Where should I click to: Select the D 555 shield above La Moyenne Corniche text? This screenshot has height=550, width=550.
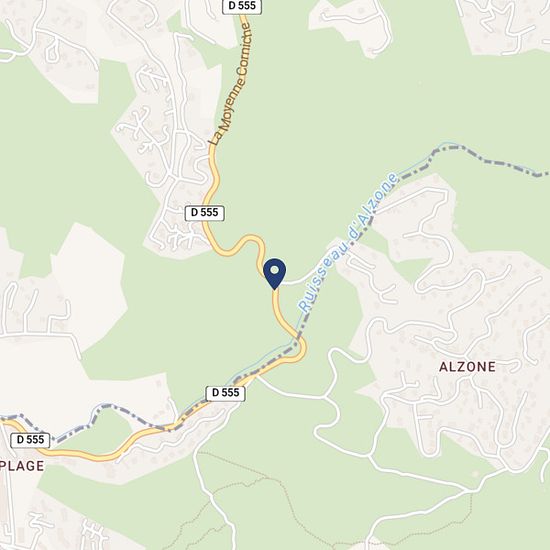(242, 6)
